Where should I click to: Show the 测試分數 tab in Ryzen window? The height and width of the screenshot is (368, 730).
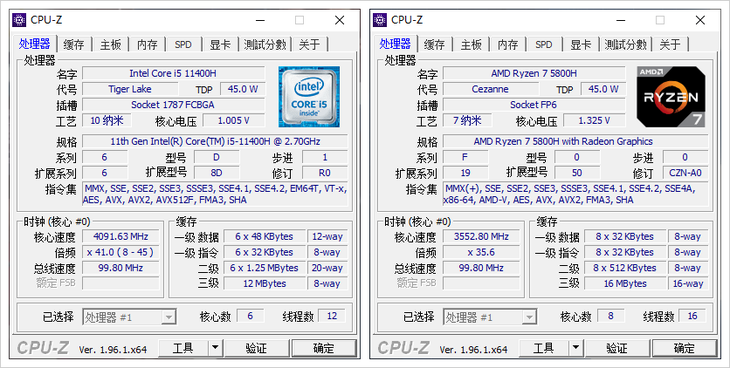click(625, 45)
